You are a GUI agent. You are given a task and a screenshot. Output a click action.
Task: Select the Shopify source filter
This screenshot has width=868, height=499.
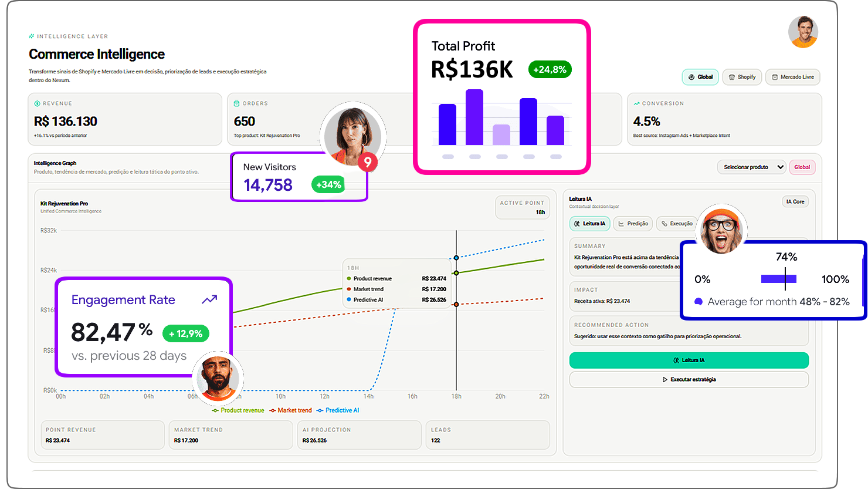click(x=742, y=77)
